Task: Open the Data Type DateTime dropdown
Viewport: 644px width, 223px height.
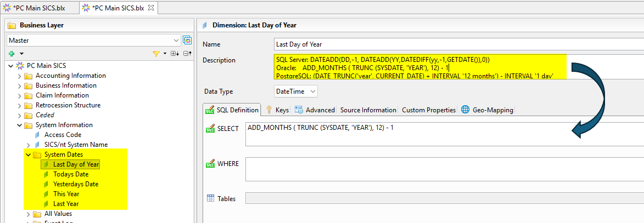Action: [296, 92]
